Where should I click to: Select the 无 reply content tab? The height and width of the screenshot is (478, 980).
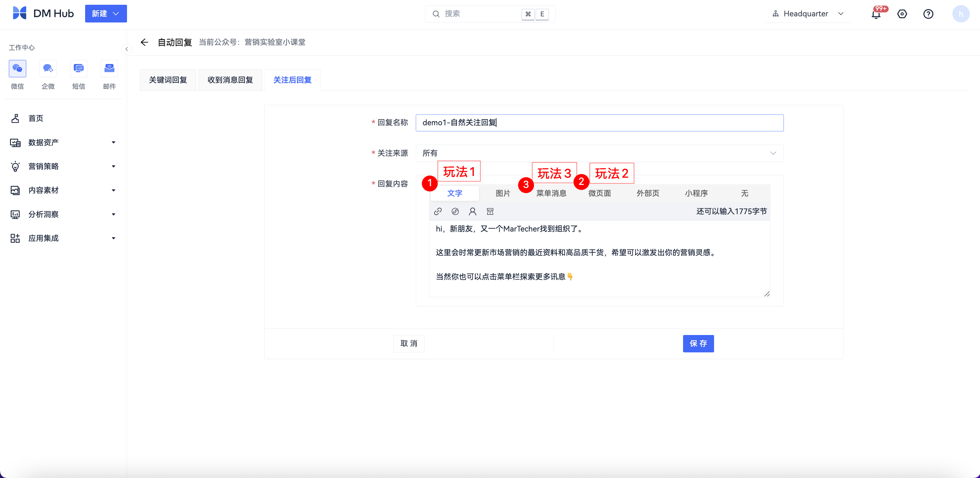click(744, 193)
